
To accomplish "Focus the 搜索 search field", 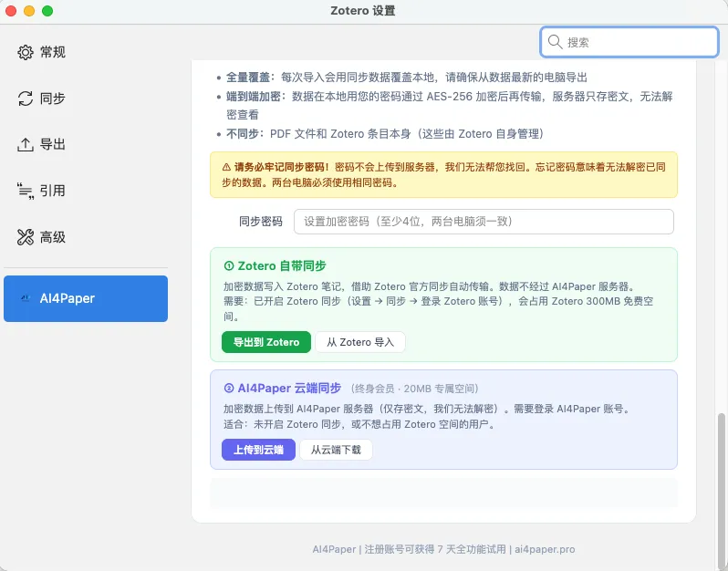I will pyautogui.click(x=629, y=42).
